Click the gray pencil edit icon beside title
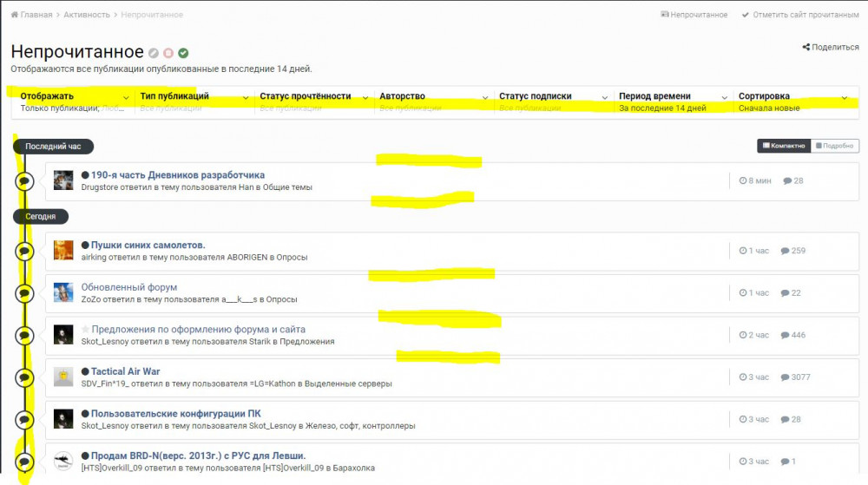The width and height of the screenshot is (868, 485). pos(154,53)
